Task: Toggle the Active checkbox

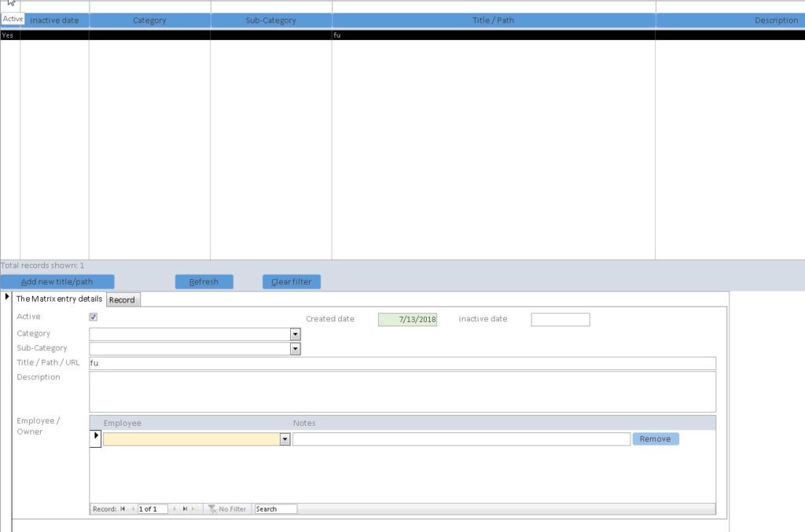Action: pos(93,317)
